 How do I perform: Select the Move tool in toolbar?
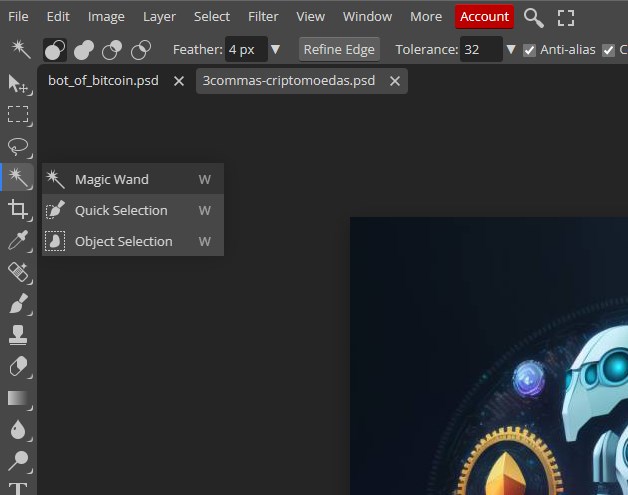(18, 84)
